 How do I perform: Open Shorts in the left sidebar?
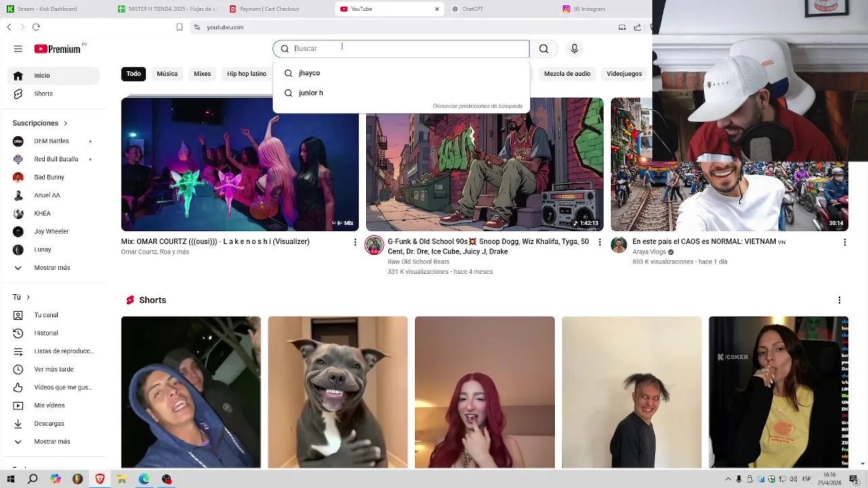[53, 94]
